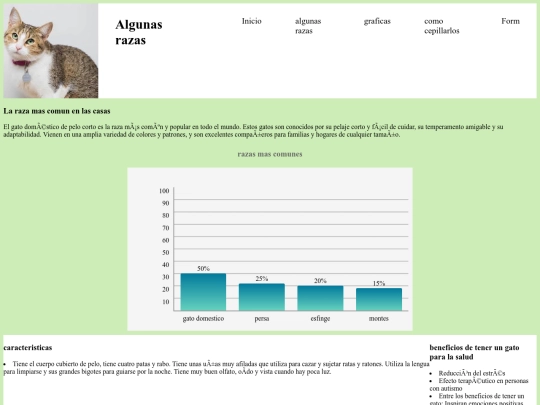Click the montes bar in the chart
The height and width of the screenshot is (405, 540).
click(x=379, y=300)
